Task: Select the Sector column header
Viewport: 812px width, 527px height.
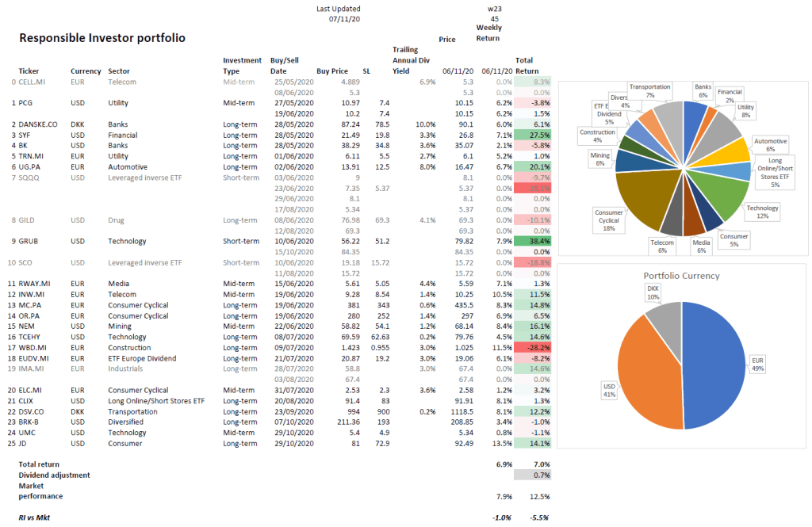Action: pos(119,71)
